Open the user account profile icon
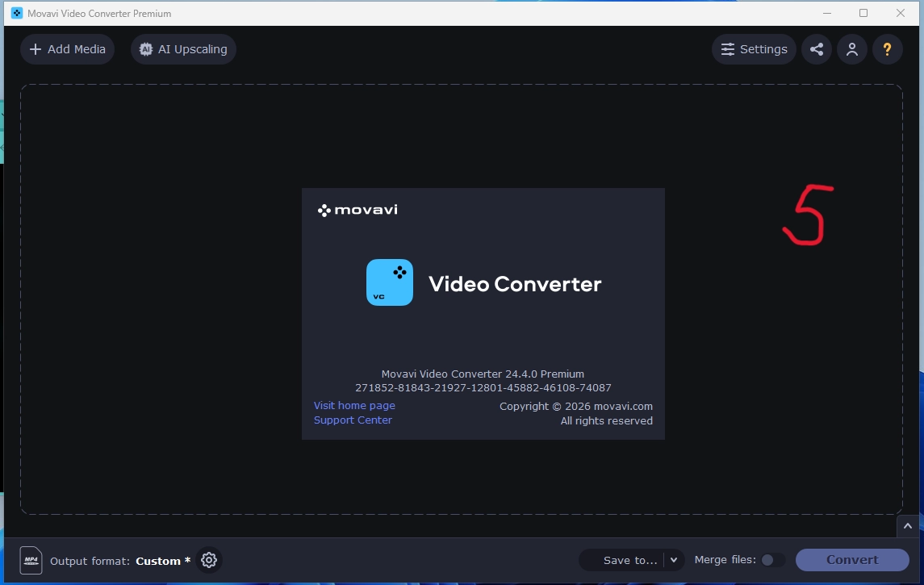The height and width of the screenshot is (585, 924). (x=851, y=49)
